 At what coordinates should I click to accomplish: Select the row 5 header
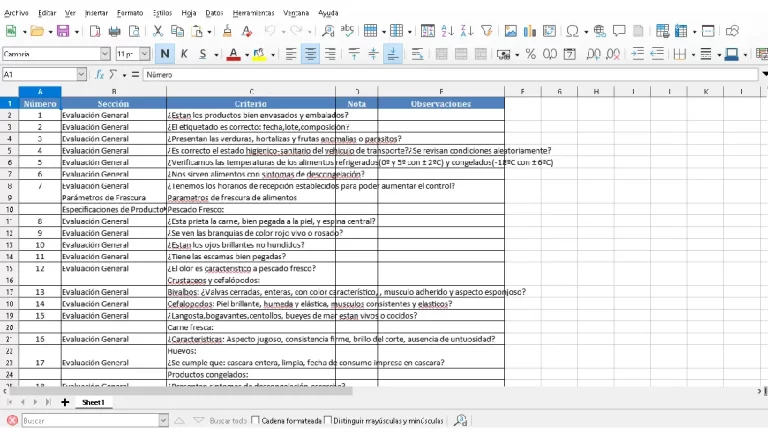[9, 150]
